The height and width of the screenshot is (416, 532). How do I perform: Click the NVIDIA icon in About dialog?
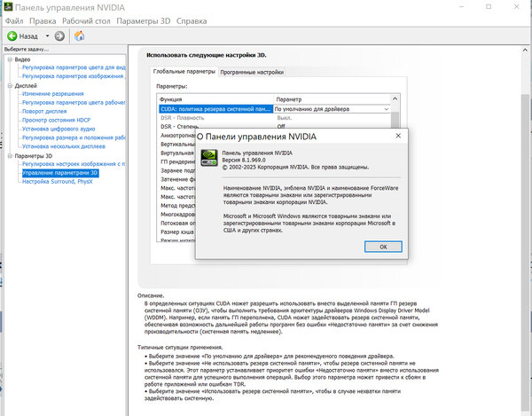(x=209, y=158)
